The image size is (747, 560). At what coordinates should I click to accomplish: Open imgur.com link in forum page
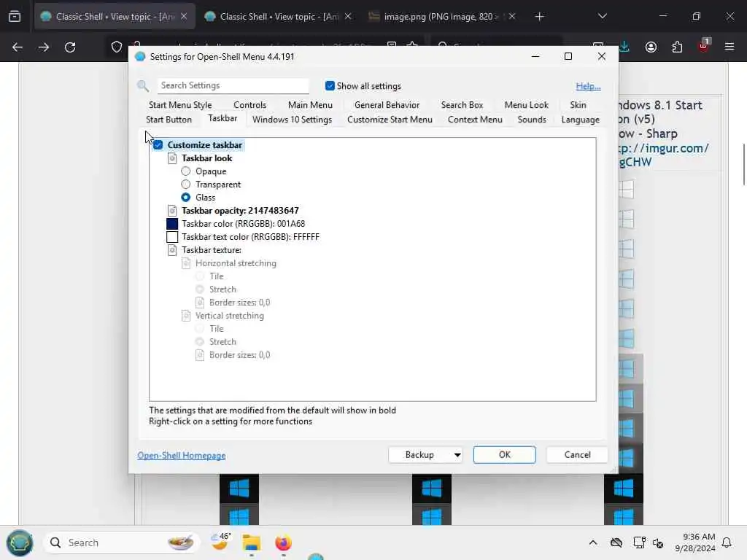664,155
